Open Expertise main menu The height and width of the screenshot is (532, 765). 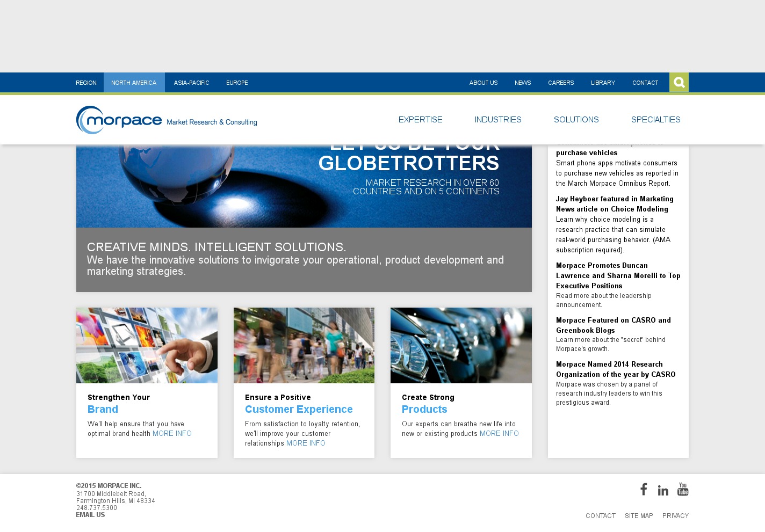(x=421, y=120)
